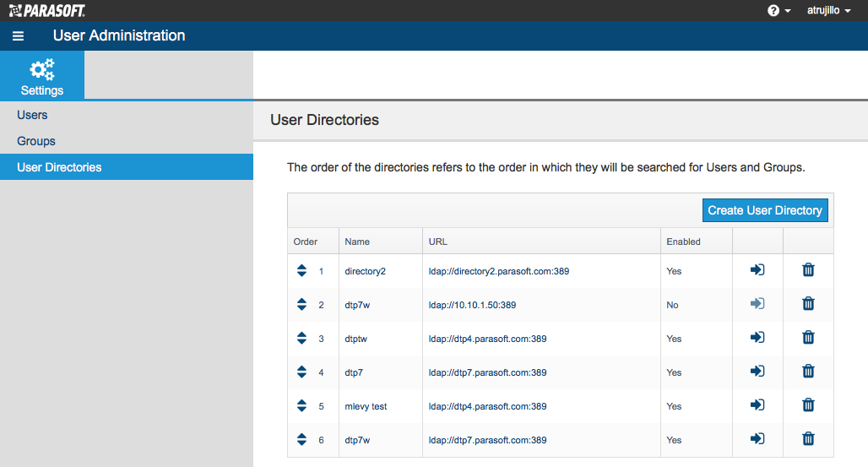Open the hamburger navigation menu
Image resolution: width=868 pixels, height=467 pixels.
click(19, 36)
